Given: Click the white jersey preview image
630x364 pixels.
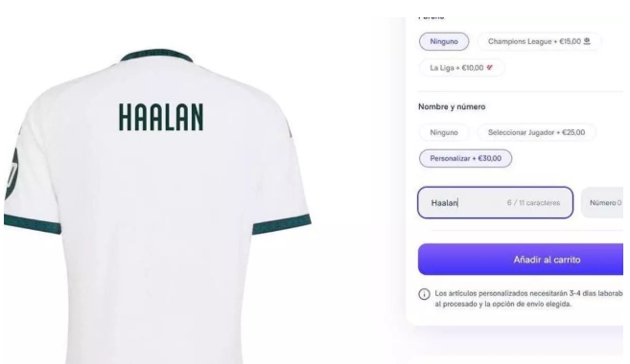Looking at the screenshot, I should (156, 207).
